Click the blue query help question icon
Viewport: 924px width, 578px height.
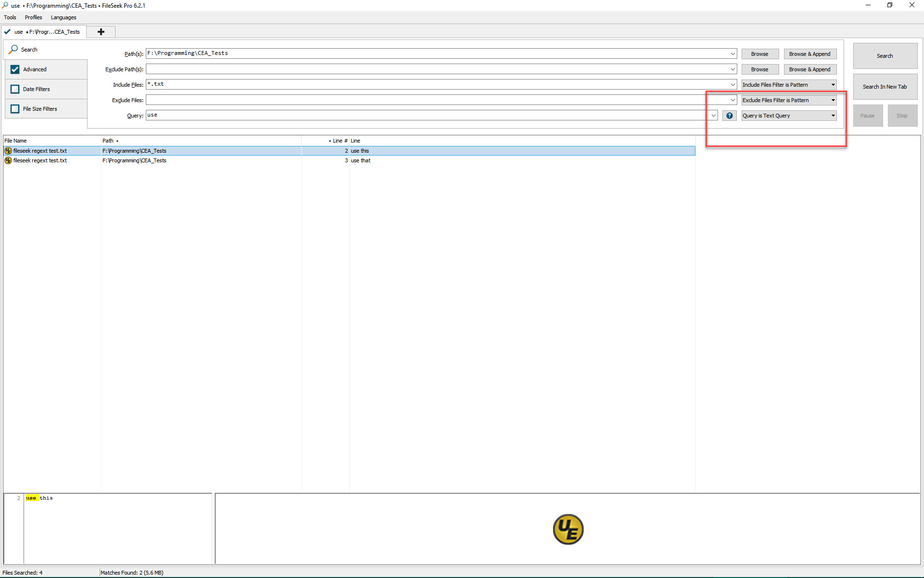(x=729, y=116)
